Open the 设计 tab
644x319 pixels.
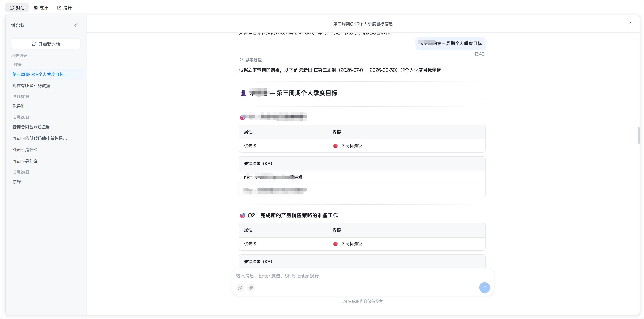(x=64, y=8)
